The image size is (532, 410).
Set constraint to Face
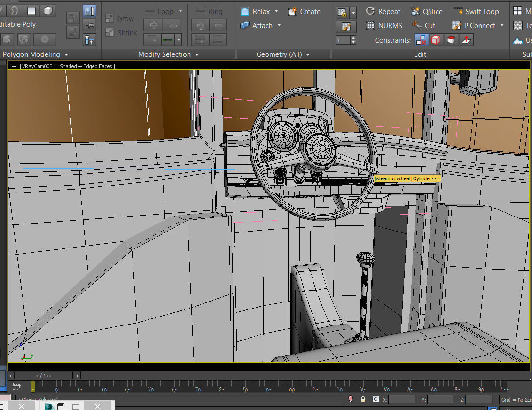click(451, 40)
